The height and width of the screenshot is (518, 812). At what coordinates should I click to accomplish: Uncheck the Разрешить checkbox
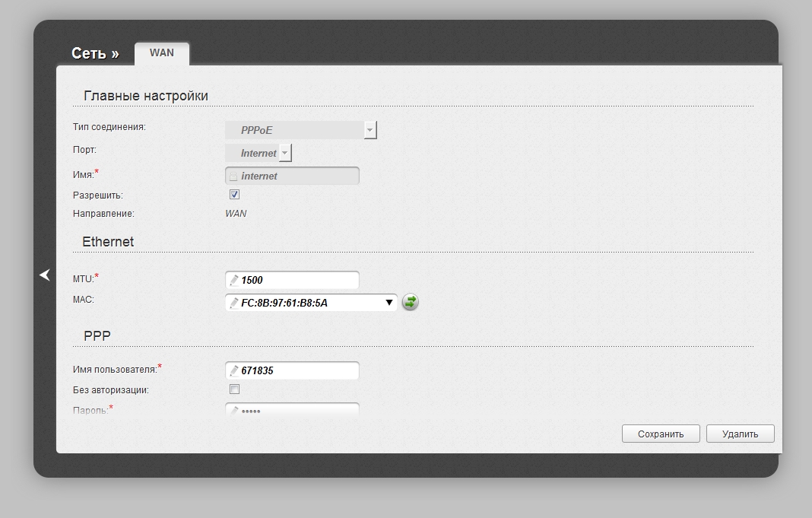pyautogui.click(x=234, y=195)
